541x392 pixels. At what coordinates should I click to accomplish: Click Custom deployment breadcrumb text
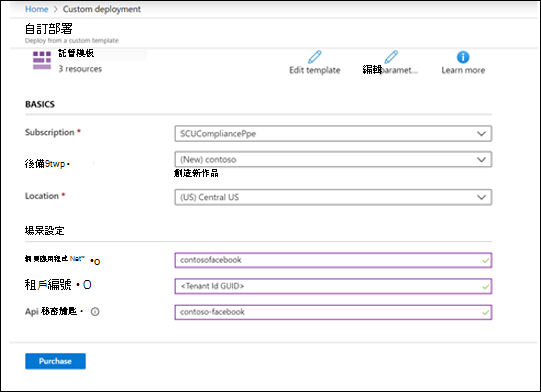pos(101,9)
